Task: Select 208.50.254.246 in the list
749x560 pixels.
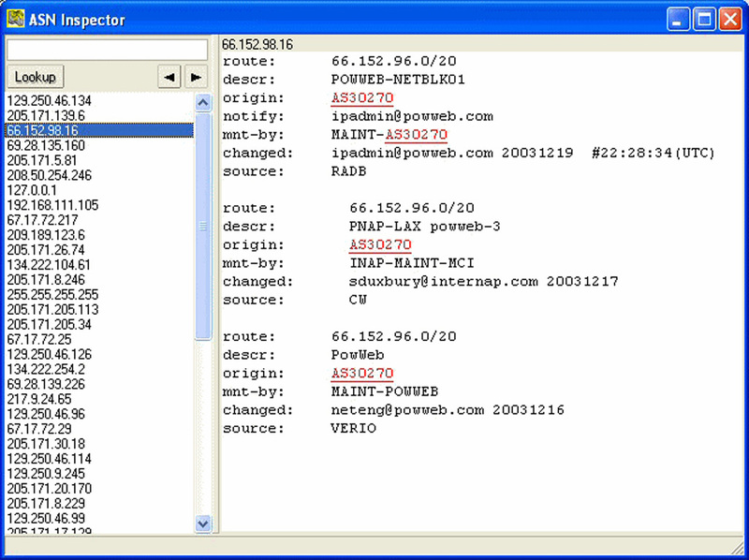Action: pos(99,175)
